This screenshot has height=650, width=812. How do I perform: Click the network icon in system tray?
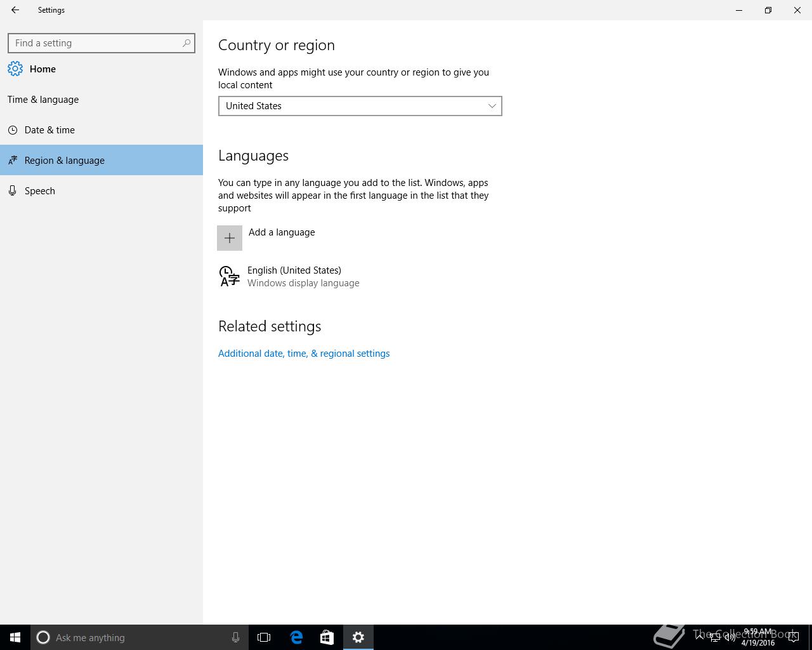(x=715, y=637)
